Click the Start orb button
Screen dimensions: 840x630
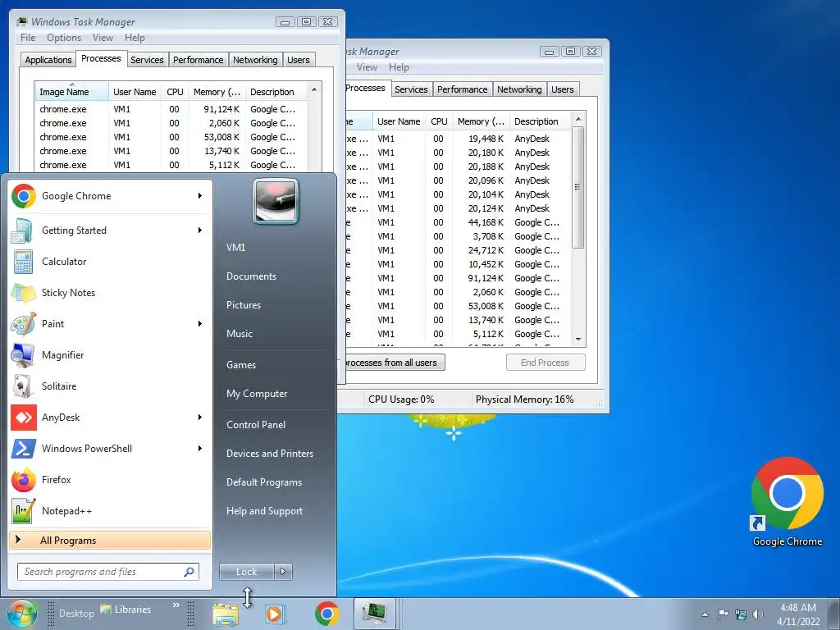point(21,614)
